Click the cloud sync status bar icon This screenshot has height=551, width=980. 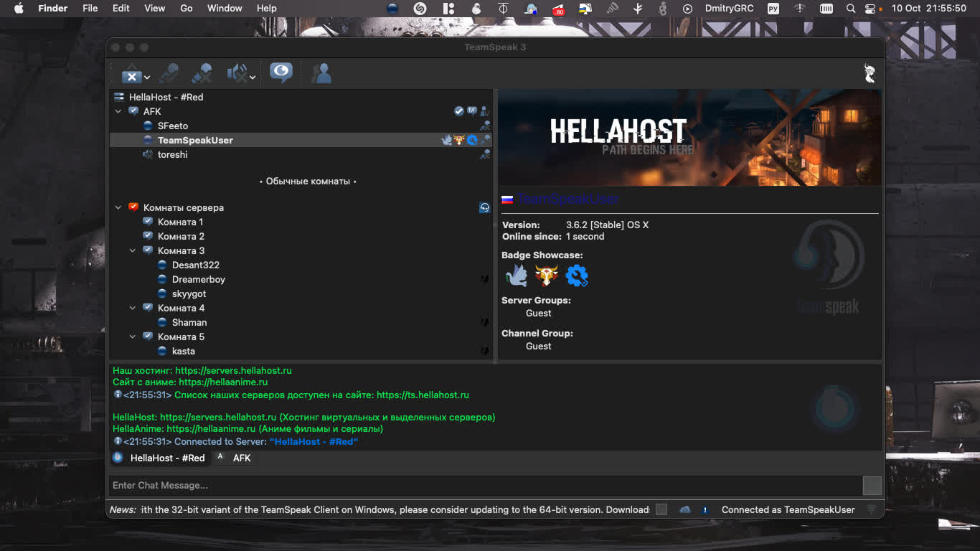(685, 509)
